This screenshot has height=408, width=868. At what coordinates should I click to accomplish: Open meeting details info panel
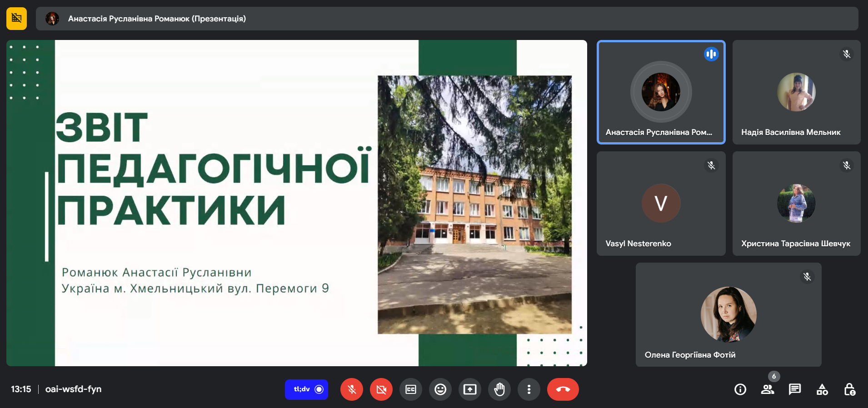tap(740, 389)
